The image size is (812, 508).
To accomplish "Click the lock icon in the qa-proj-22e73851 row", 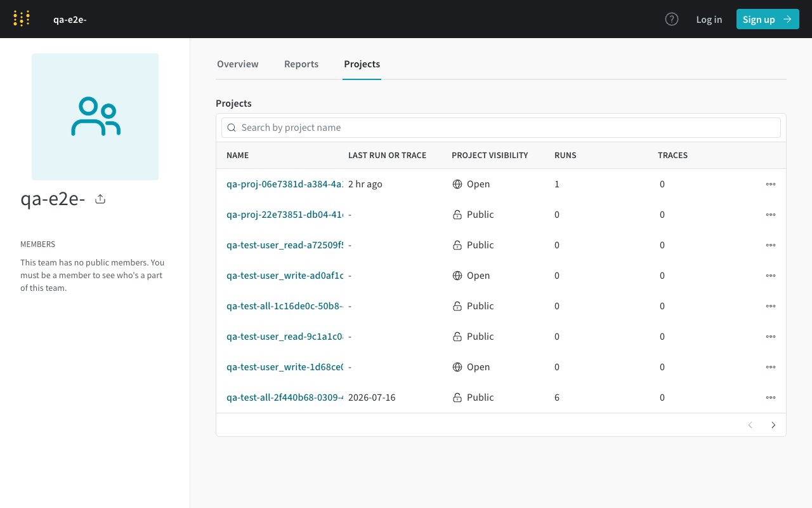I will point(457,215).
